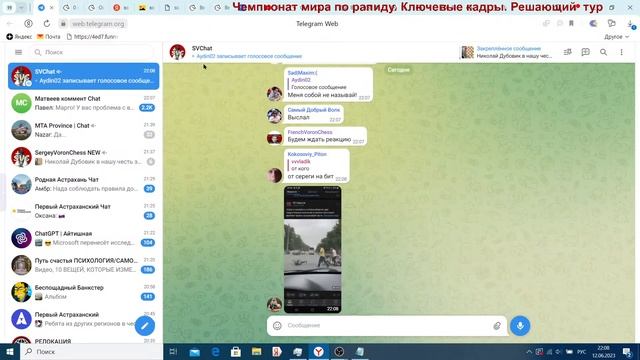640x360 pixels.
Task: Open ChatGPT | Айтишная channel
Action: (x=84, y=238)
